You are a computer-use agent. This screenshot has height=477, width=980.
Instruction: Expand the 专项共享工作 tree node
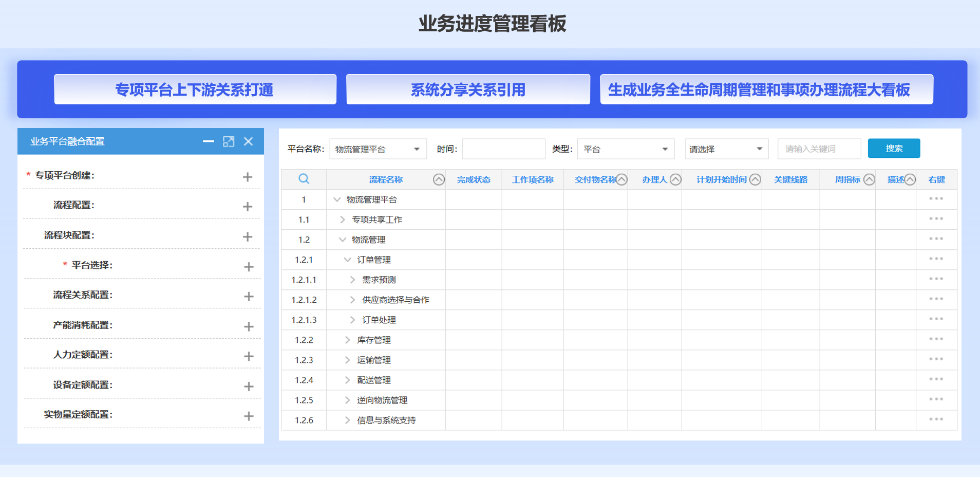point(343,219)
